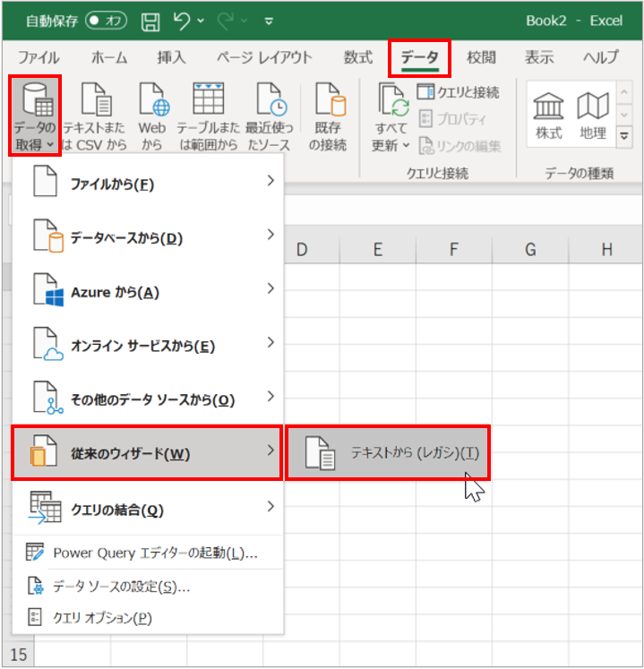
Task: Choose the Geography data type icon
Action: click(x=592, y=115)
